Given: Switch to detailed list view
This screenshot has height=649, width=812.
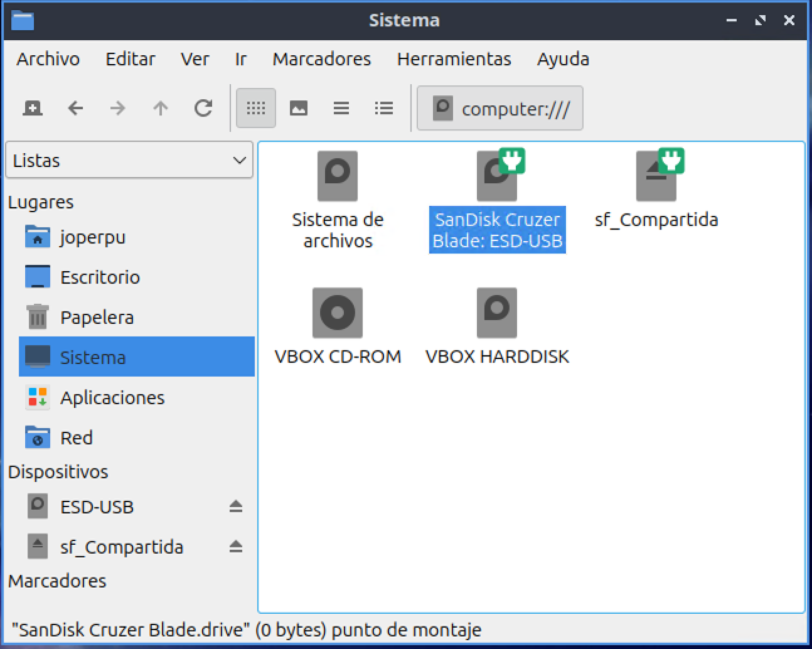Looking at the screenshot, I should pyautogui.click(x=384, y=109).
